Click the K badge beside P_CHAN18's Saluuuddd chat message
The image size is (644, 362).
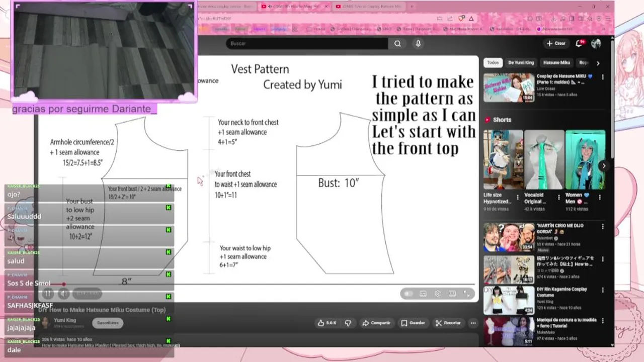pos(169,208)
